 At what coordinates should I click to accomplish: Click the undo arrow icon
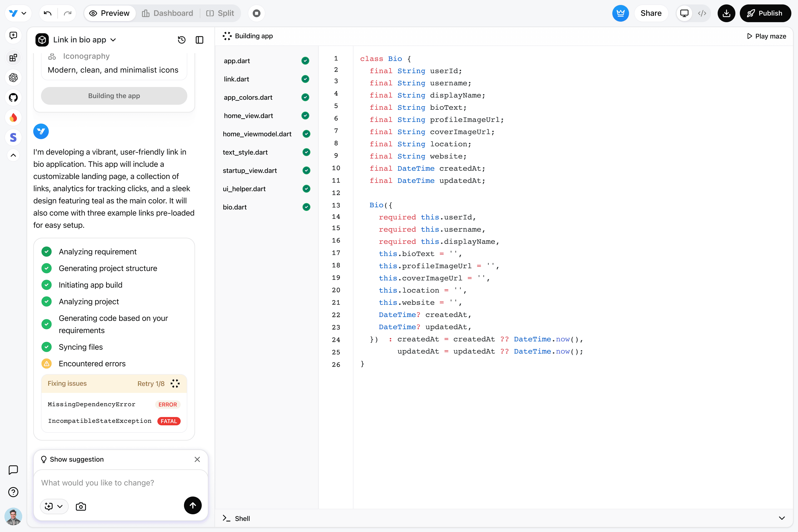pyautogui.click(x=47, y=13)
